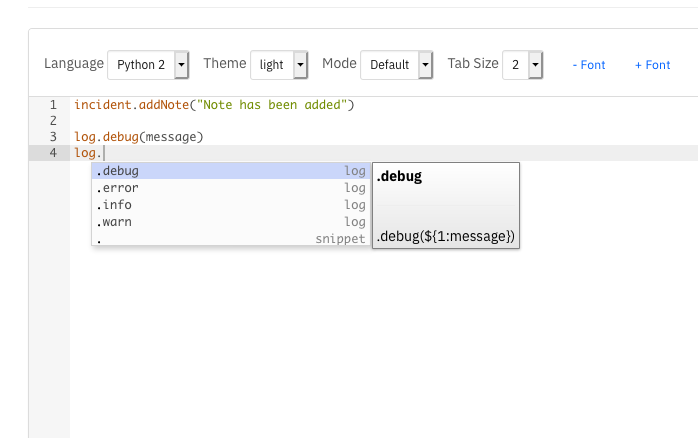This screenshot has width=698, height=438.
Task: Choose .info autocomplete suggestion
Action: click(x=231, y=205)
